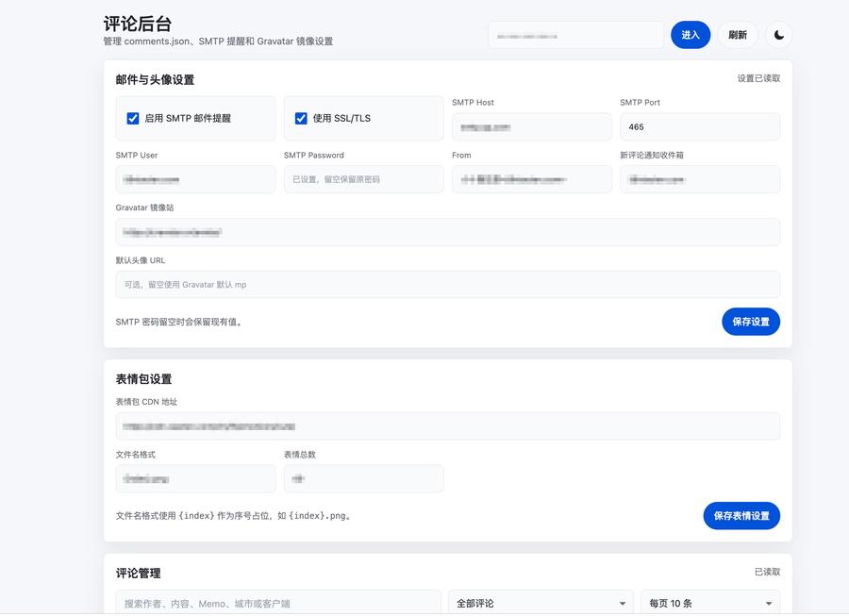Focus the comment search box
This screenshot has width=849, height=616.
click(x=278, y=604)
